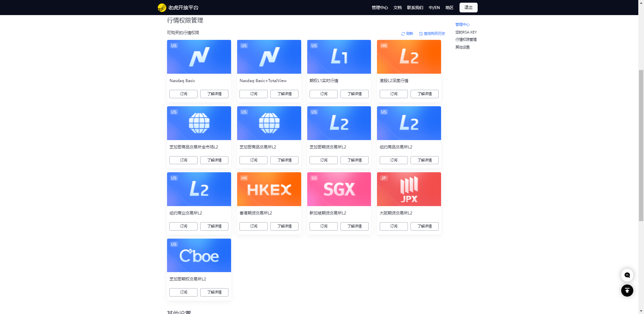The width and height of the screenshot is (644, 314).
Task: Open the HKEX 香港期货交易所L2 card image
Action: click(x=269, y=189)
